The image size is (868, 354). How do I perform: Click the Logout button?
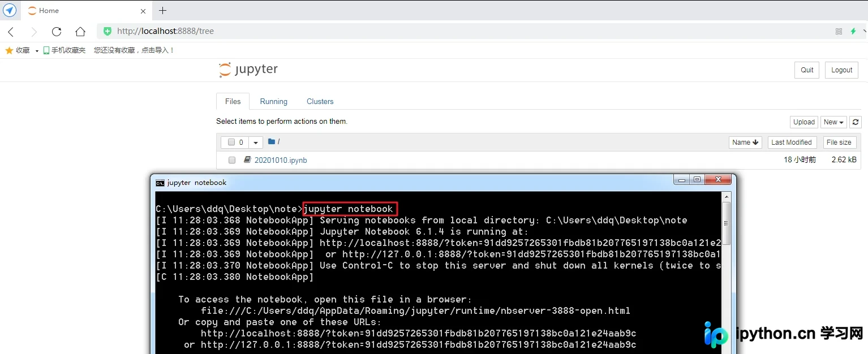(x=841, y=70)
